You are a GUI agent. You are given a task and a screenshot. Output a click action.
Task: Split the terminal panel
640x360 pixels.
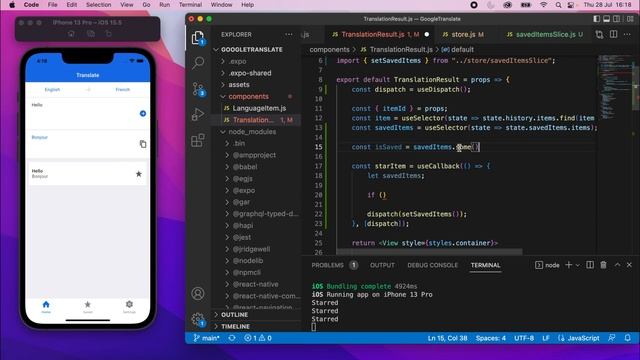tap(590, 265)
